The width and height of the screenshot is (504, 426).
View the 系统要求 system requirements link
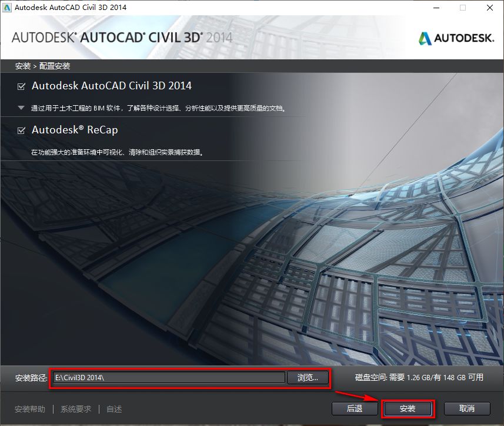[x=76, y=408]
